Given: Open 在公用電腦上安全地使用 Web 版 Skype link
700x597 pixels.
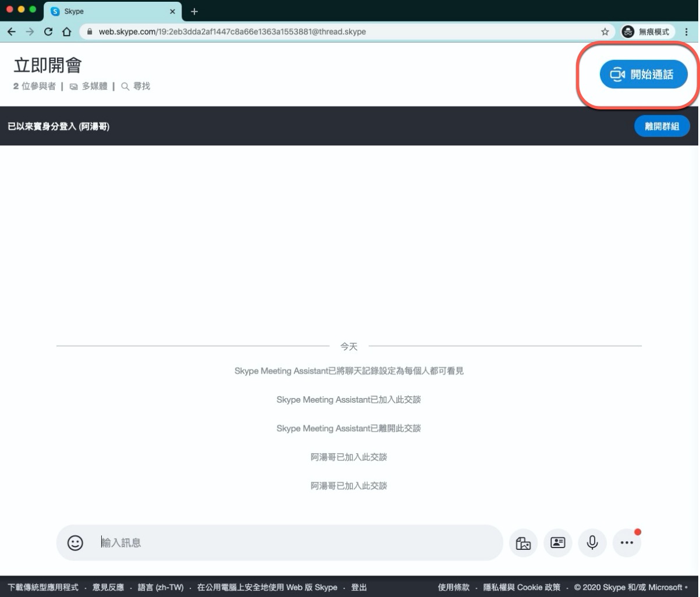Looking at the screenshot, I should tap(267, 587).
